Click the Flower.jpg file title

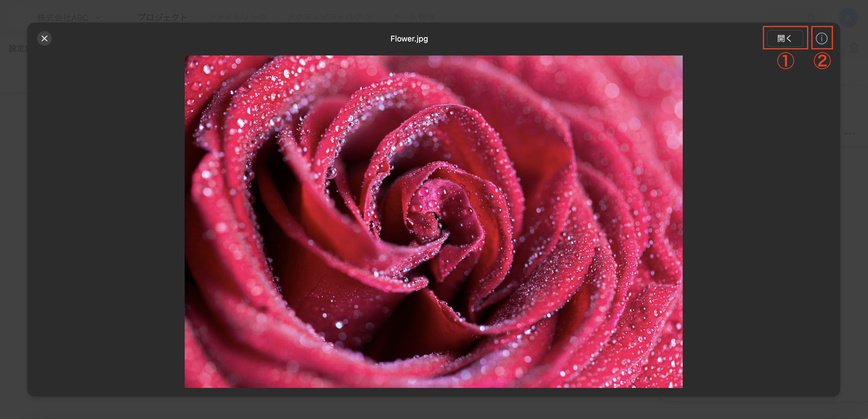409,39
